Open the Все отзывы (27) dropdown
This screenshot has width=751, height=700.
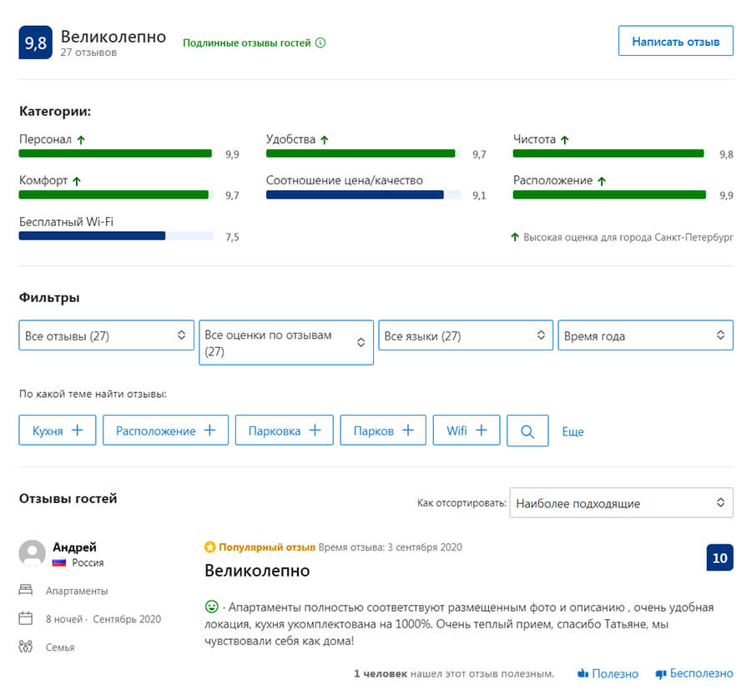(106, 335)
